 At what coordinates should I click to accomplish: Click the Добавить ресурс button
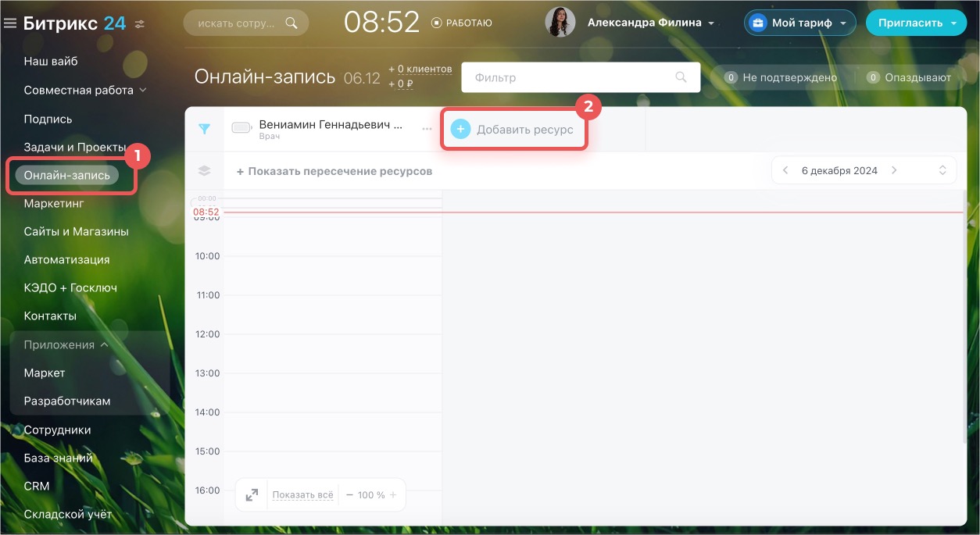pos(513,130)
